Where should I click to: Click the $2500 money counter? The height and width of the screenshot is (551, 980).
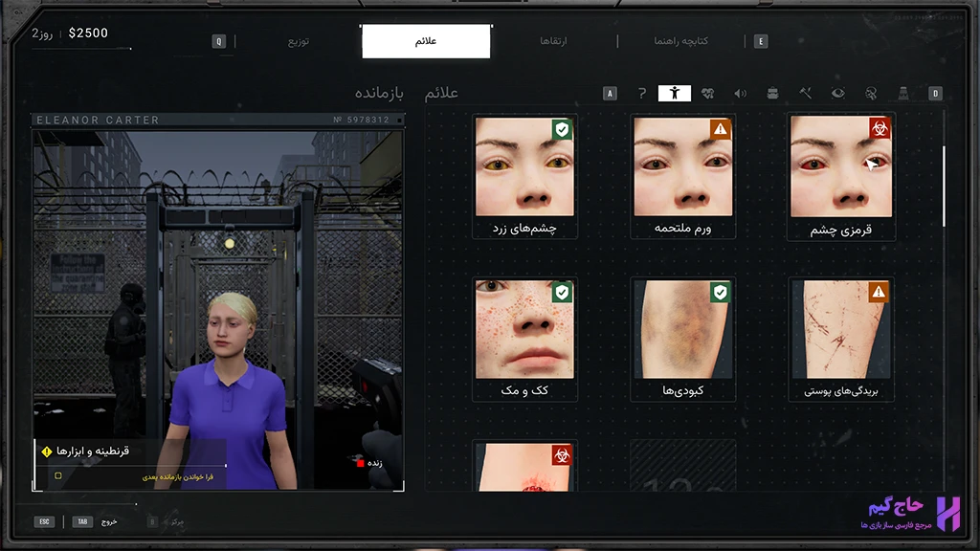(88, 33)
